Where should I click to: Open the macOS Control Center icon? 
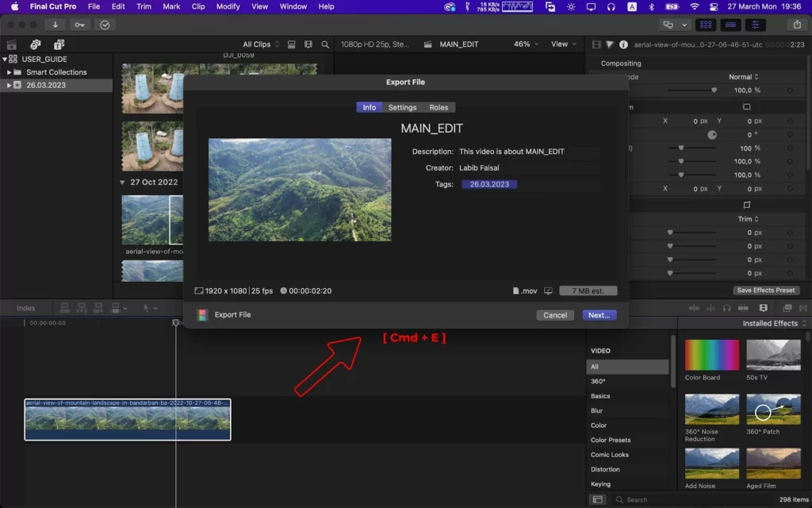click(x=714, y=6)
